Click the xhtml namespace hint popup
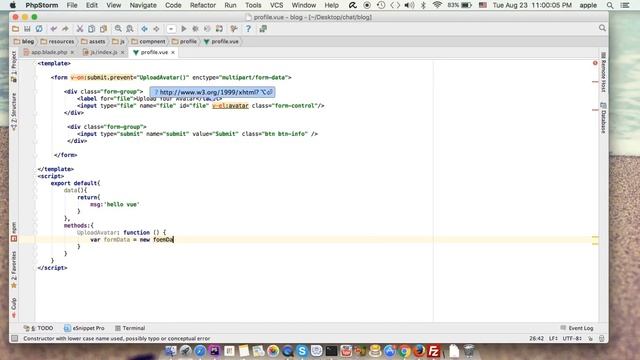The image size is (640, 360). [x=212, y=92]
